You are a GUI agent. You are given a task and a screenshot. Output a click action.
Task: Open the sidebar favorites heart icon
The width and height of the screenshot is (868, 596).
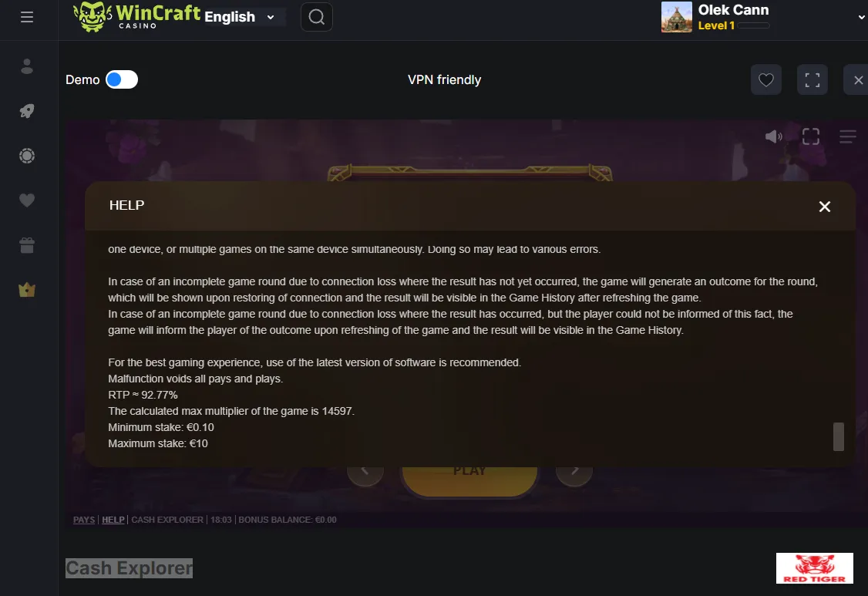click(26, 200)
